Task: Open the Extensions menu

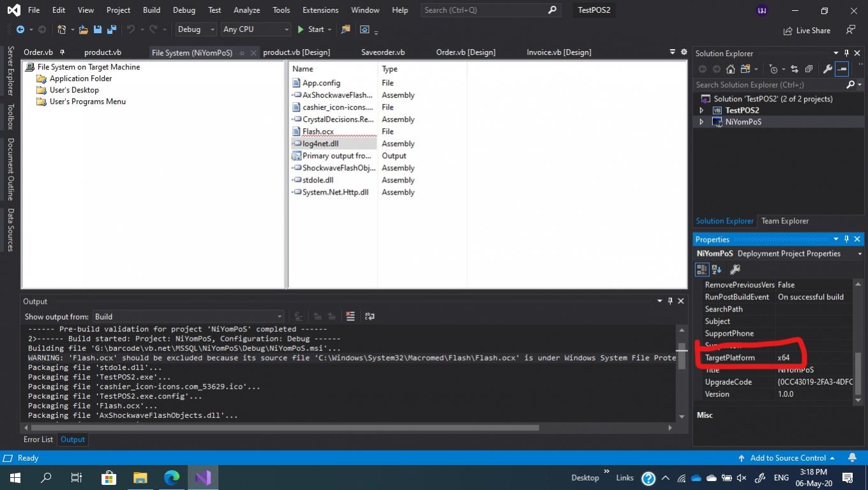Action: pyautogui.click(x=320, y=10)
